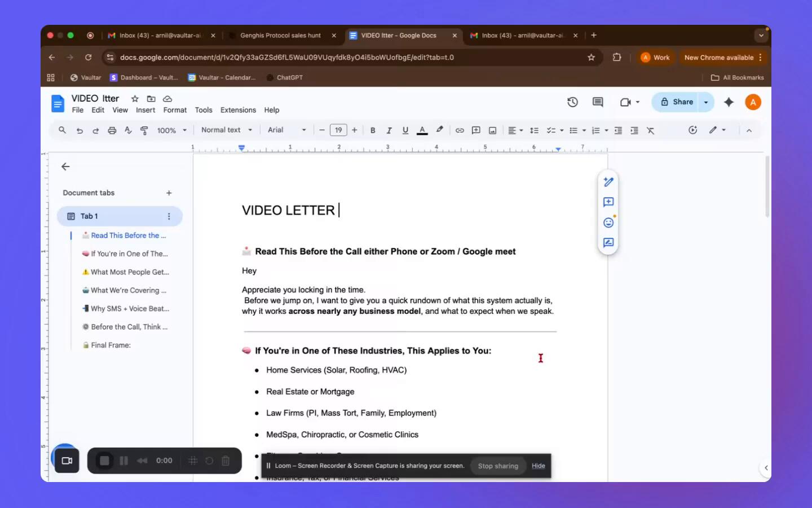Open version history clock icon
This screenshot has height=508, width=812.
pyautogui.click(x=572, y=102)
